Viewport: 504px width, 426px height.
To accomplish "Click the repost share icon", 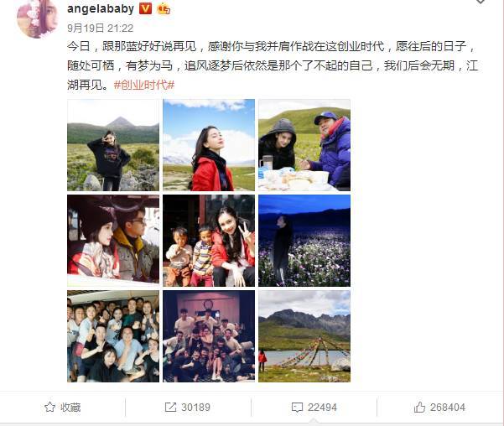I will pyautogui.click(x=170, y=407).
